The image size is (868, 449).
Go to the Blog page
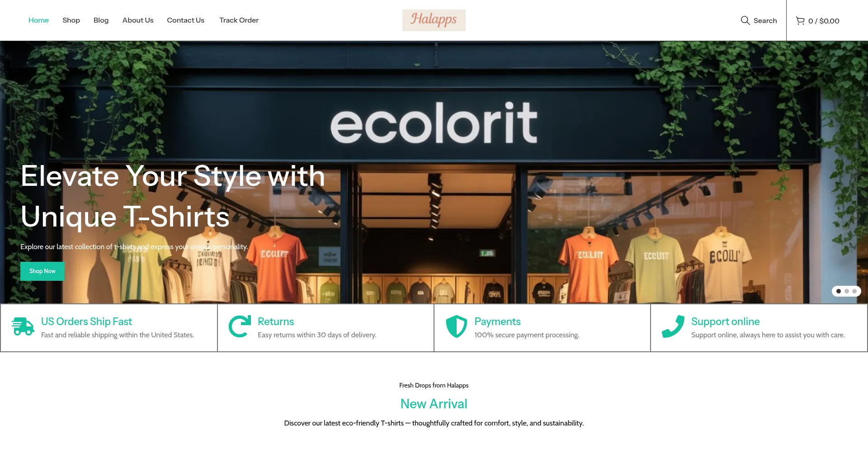101,20
